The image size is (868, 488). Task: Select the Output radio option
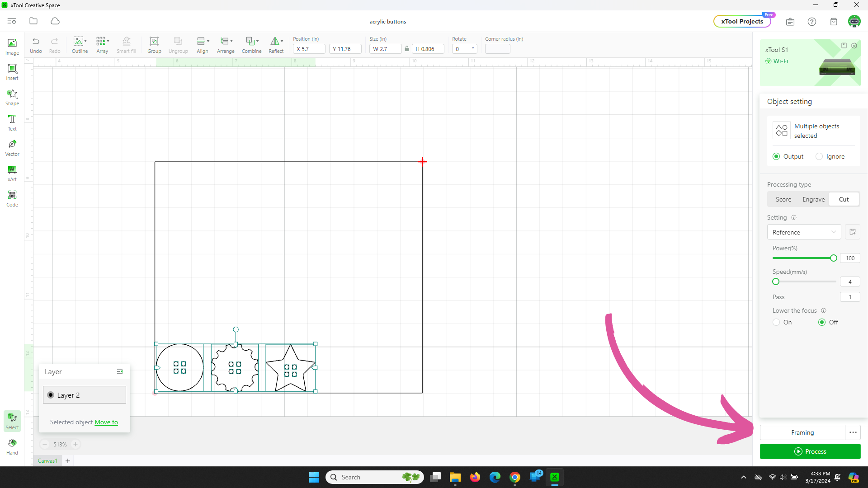(x=776, y=156)
